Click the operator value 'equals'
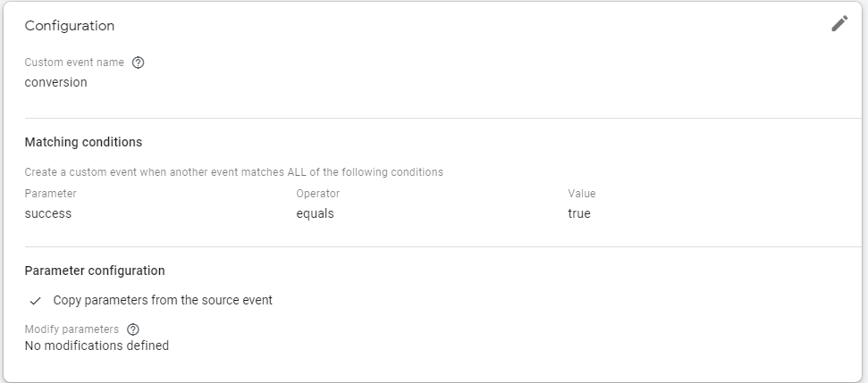The image size is (868, 383). [x=315, y=213]
